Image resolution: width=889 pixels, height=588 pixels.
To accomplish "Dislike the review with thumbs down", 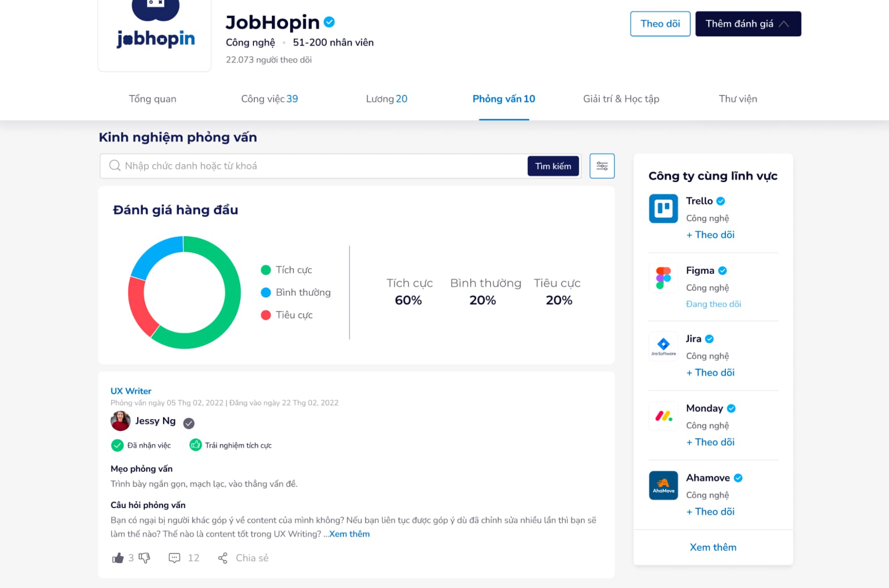I will pyautogui.click(x=144, y=558).
